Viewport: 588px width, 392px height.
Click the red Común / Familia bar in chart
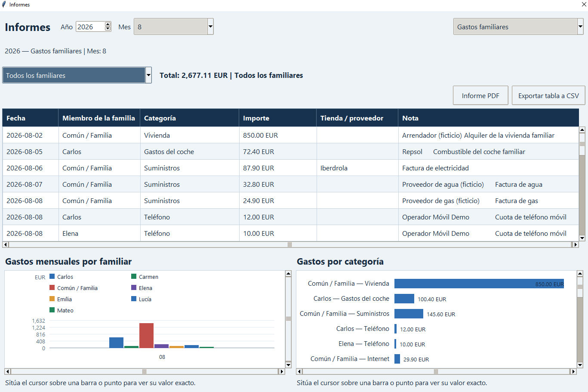click(146, 335)
